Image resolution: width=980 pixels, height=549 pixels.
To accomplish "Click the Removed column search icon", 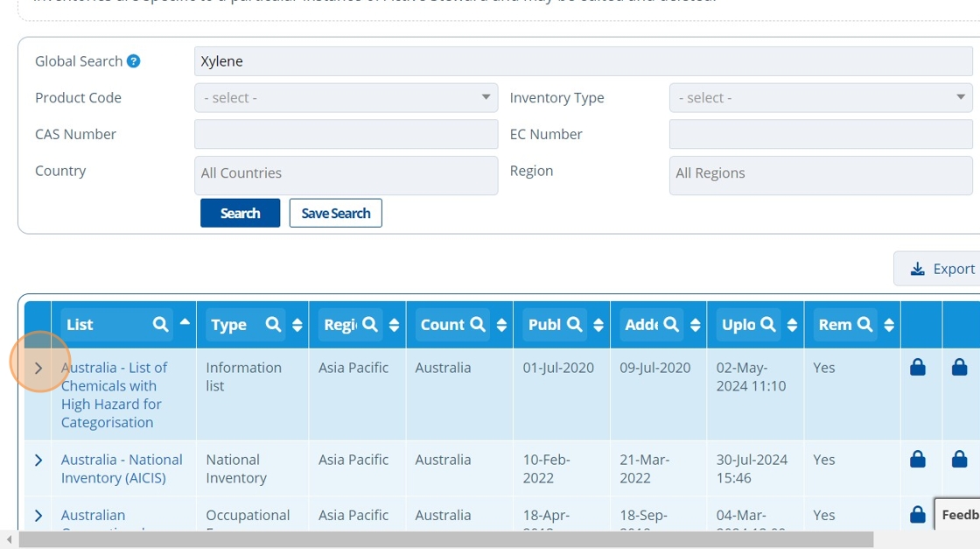I will pyautogui.click(x=865, y=325).
